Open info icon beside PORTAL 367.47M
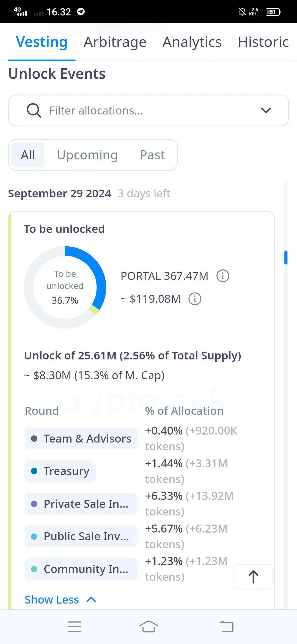Viewport: 297px width, 644px height. point(223,276)
